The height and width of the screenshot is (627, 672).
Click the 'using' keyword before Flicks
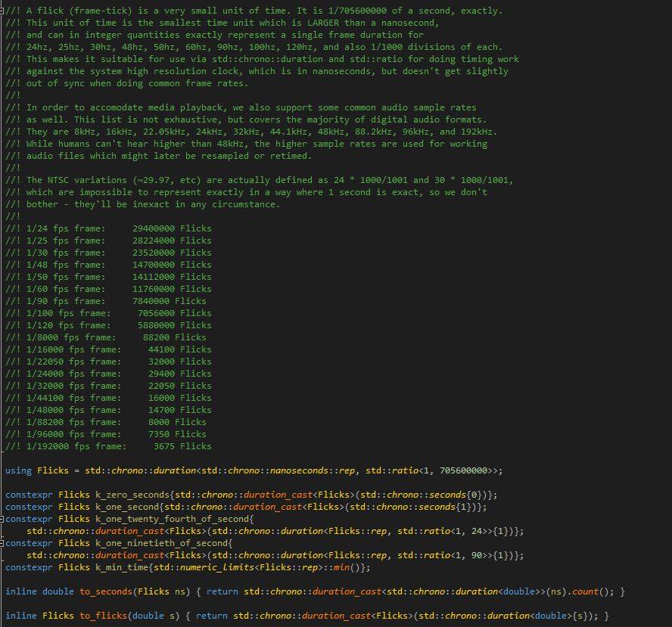click(x=18, y=470)
